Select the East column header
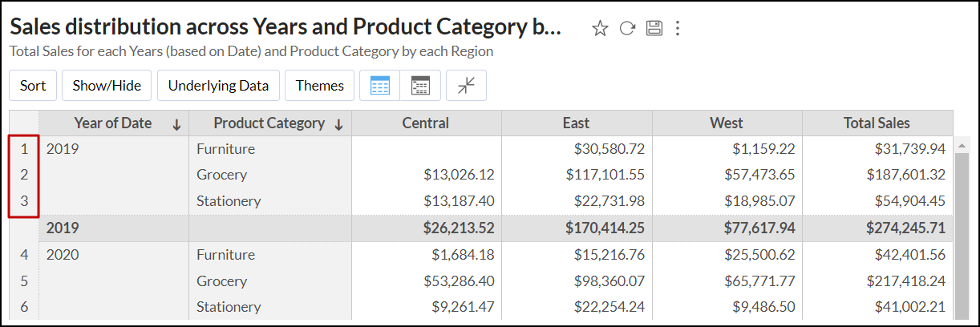This screenshot has height=327, width=980. coord(576,123)
